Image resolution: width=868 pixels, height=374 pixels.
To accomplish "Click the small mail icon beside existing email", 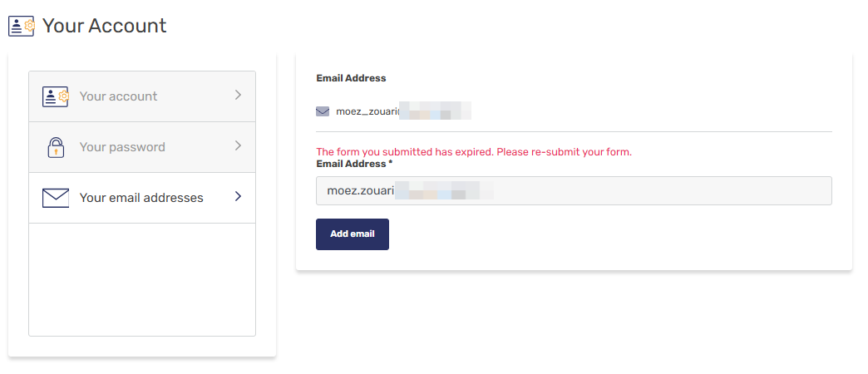I will (323, 111).
